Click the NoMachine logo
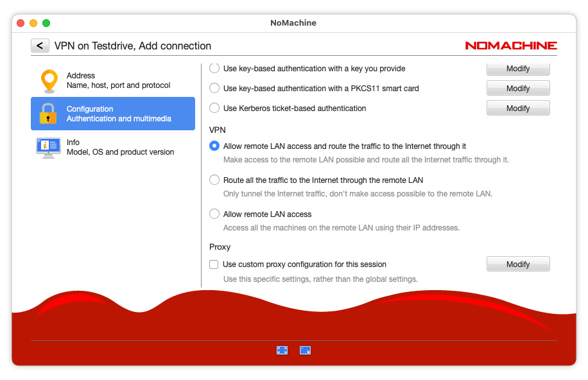Screen dimensions: 588x380 510,46
